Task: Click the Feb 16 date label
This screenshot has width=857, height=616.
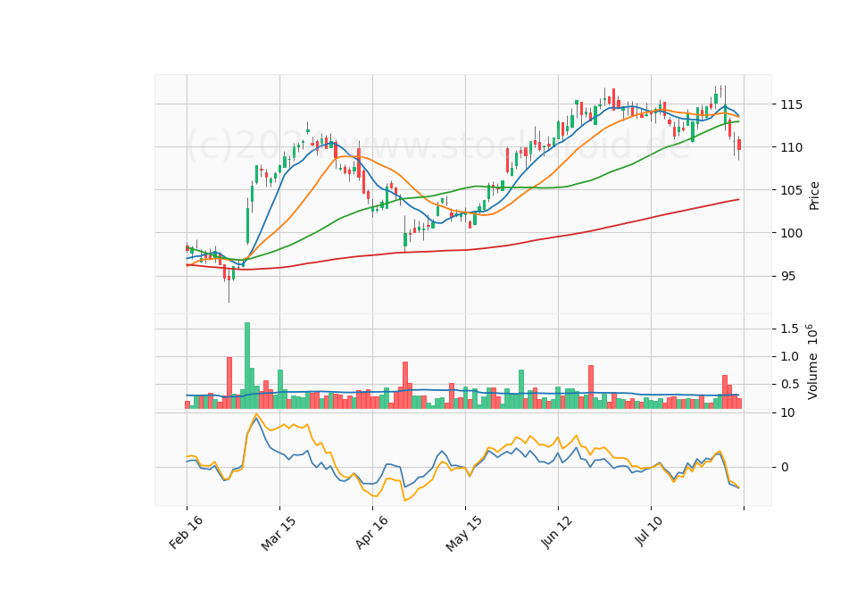Action: pyautogui.click(x=187, y=532)
